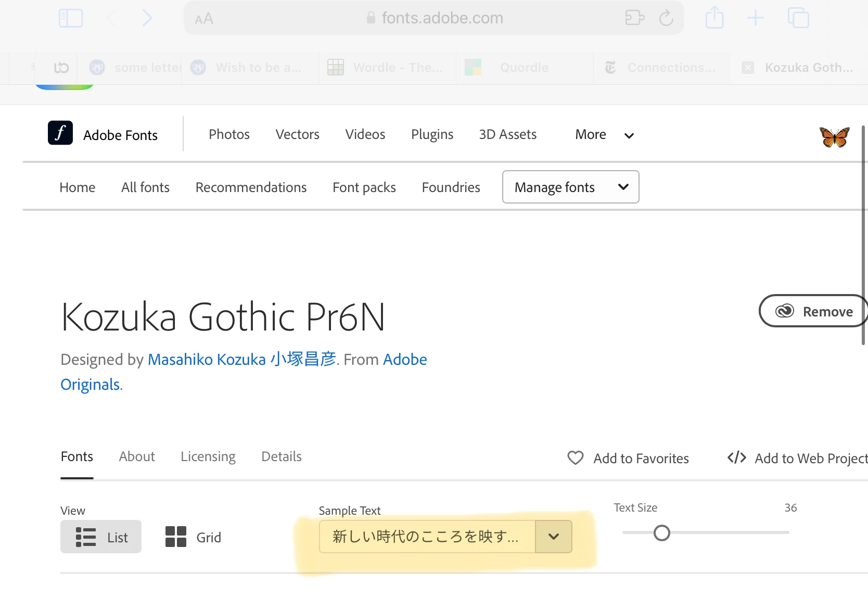Switch to List view
The width and height of the screenshot is (868, 598).
[101, 537]
